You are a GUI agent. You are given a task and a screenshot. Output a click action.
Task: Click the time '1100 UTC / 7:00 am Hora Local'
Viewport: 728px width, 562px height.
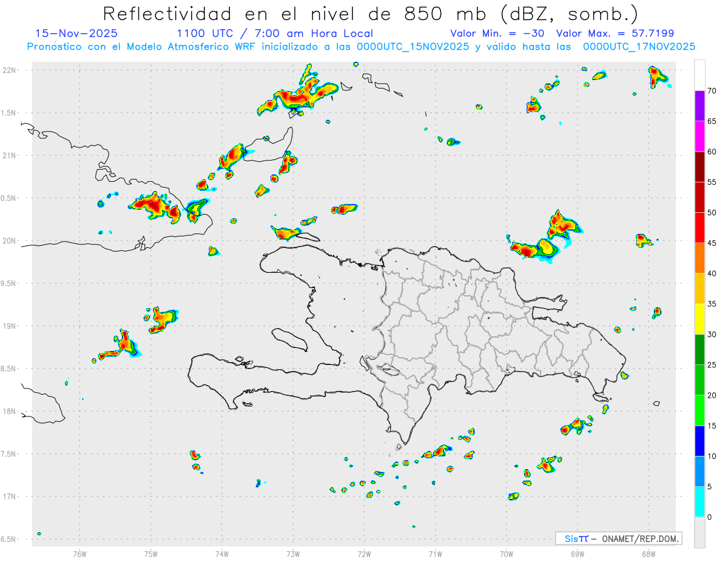click(x=275, y=33)
